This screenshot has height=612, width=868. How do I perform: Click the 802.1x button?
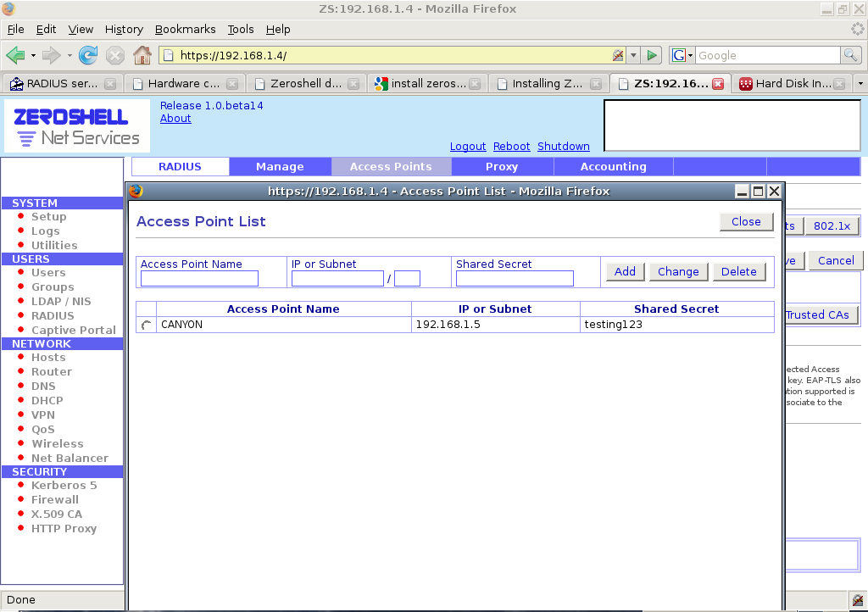(x=832, y=225)
